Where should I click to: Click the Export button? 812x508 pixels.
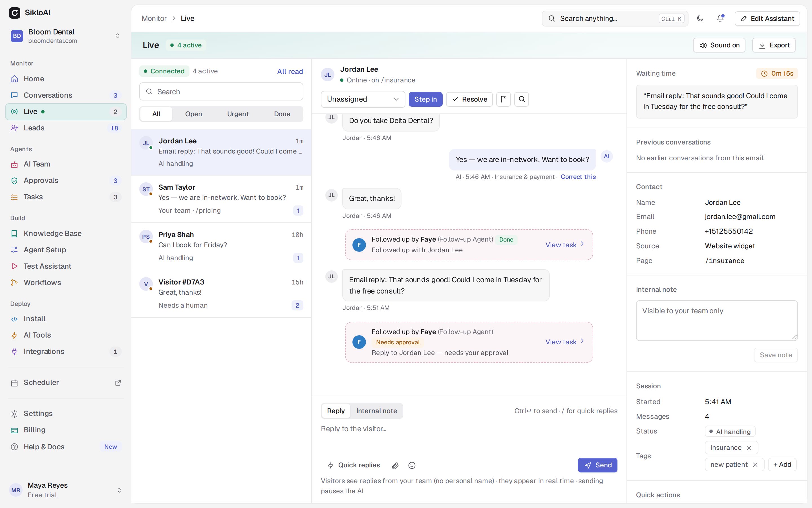click(774, 45)
